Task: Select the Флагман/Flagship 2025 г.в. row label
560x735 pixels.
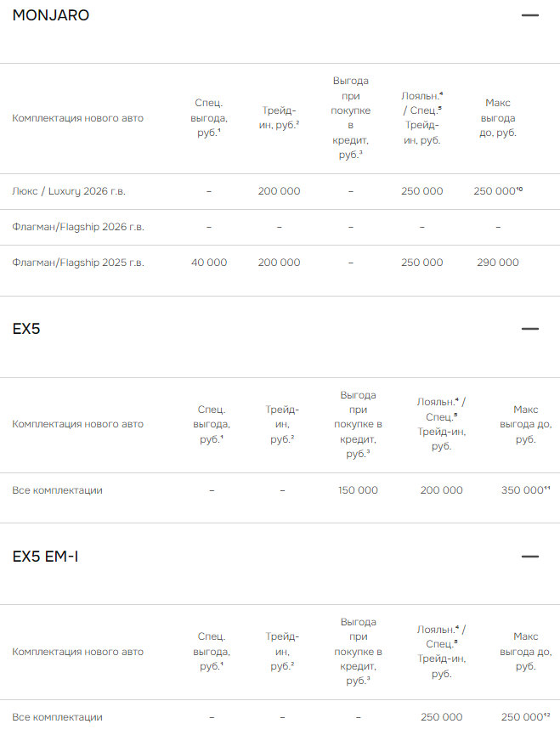Action: click(78, 263)
